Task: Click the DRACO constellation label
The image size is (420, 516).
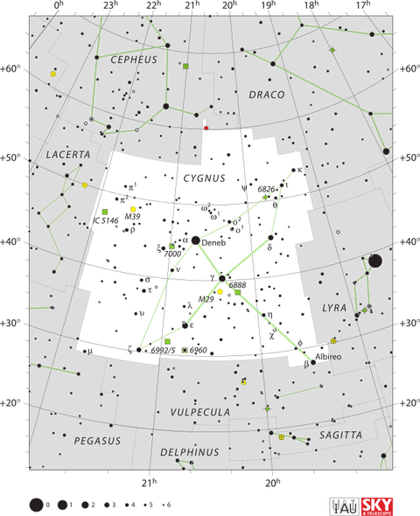Action: pyautogui.click(x=266, y=94)
